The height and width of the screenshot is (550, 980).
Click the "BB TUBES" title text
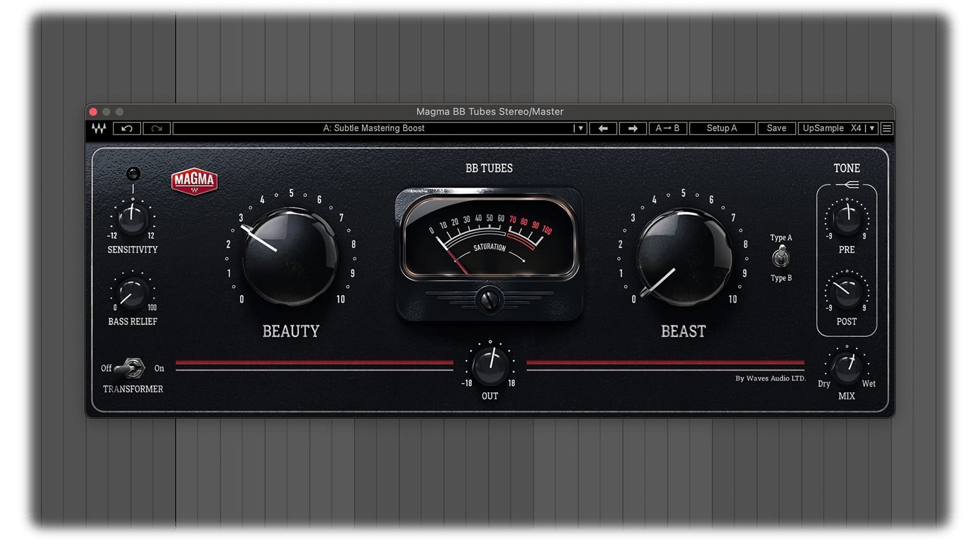coord(489,168)
